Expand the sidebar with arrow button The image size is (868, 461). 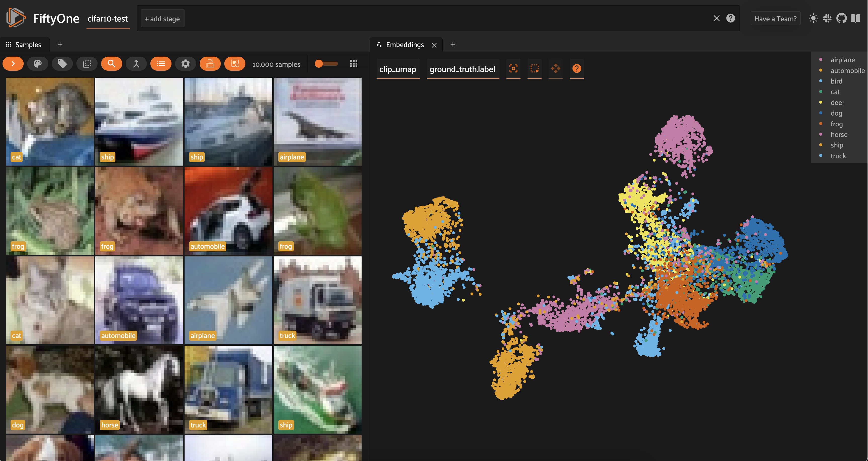[x=13, y=64]
